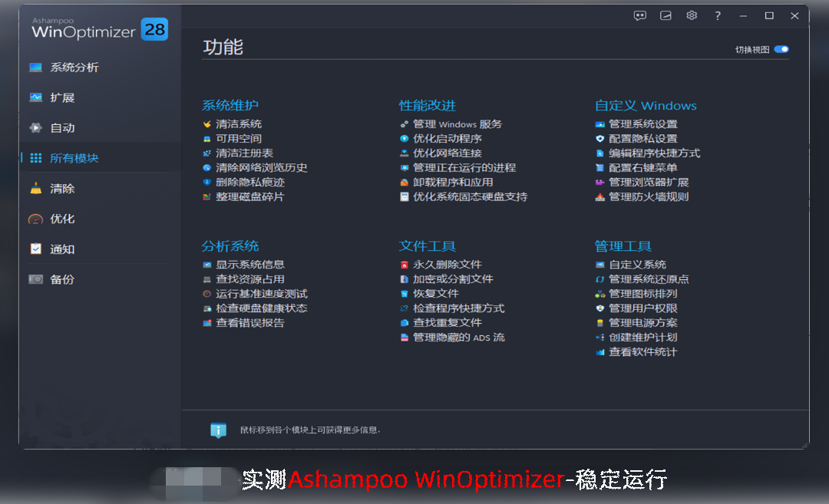Click the skin/theme icon in title bar

coord(666,16)
